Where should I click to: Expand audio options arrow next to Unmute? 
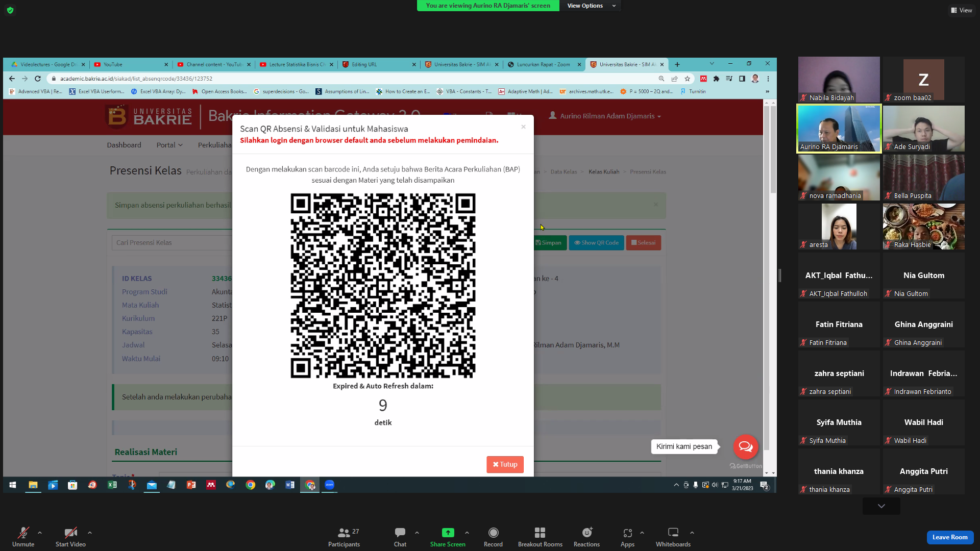(40, 533)
